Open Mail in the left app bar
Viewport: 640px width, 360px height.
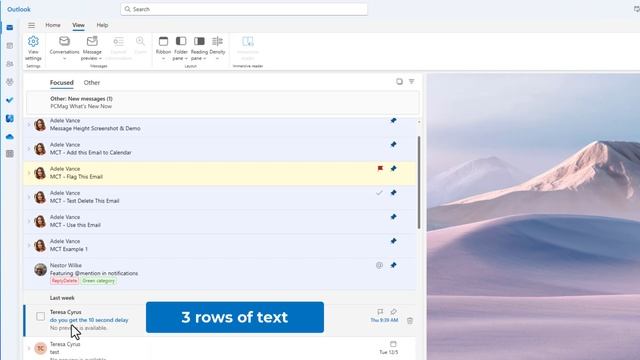tap(10, 27)
